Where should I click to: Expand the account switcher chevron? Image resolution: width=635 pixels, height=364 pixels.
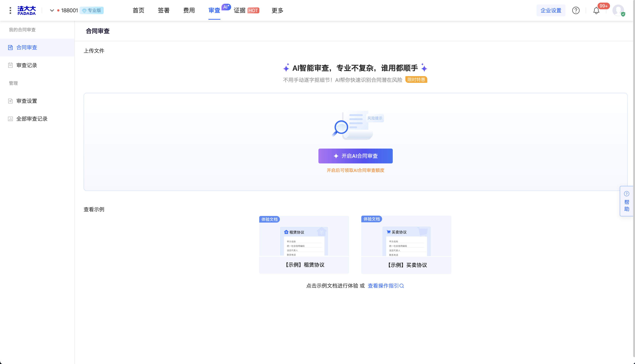(x=52, y=10)
